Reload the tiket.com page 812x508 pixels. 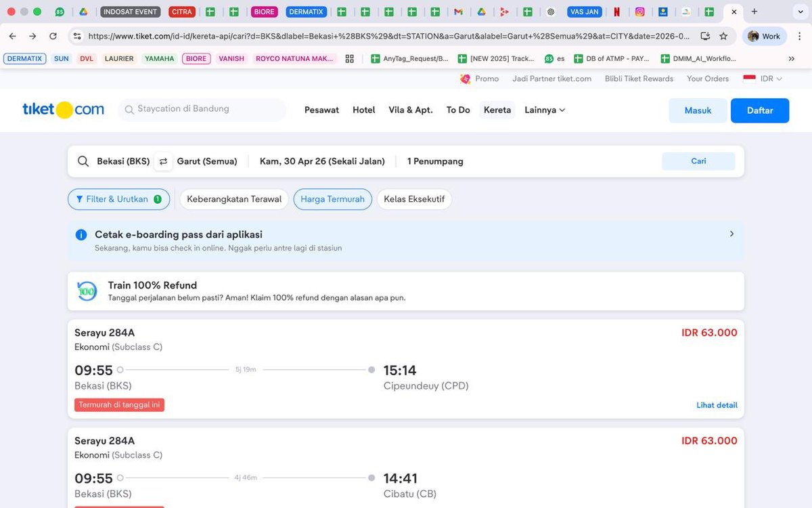click(x=53, y=36)
